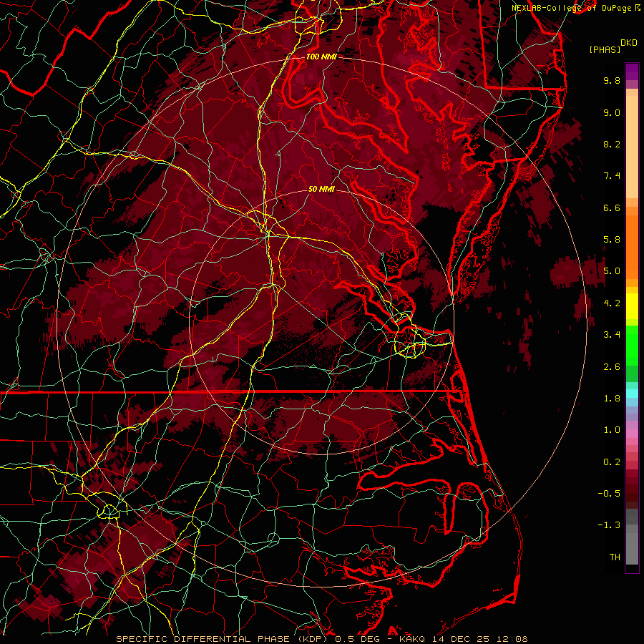Pick the pink color bar segment
This screenshot has width=644, height=644.
click(632, 434)
